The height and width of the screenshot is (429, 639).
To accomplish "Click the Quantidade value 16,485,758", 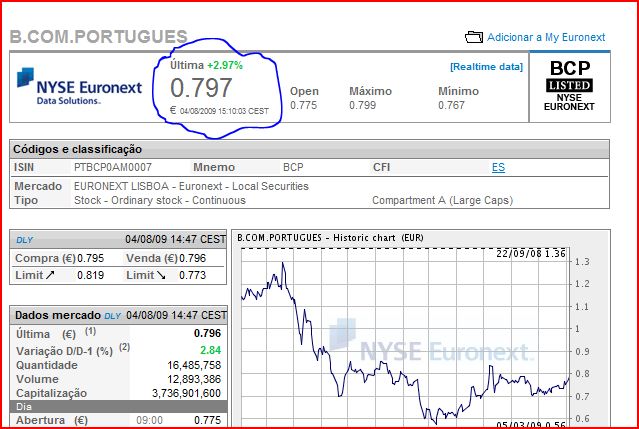I will point(194,365).
